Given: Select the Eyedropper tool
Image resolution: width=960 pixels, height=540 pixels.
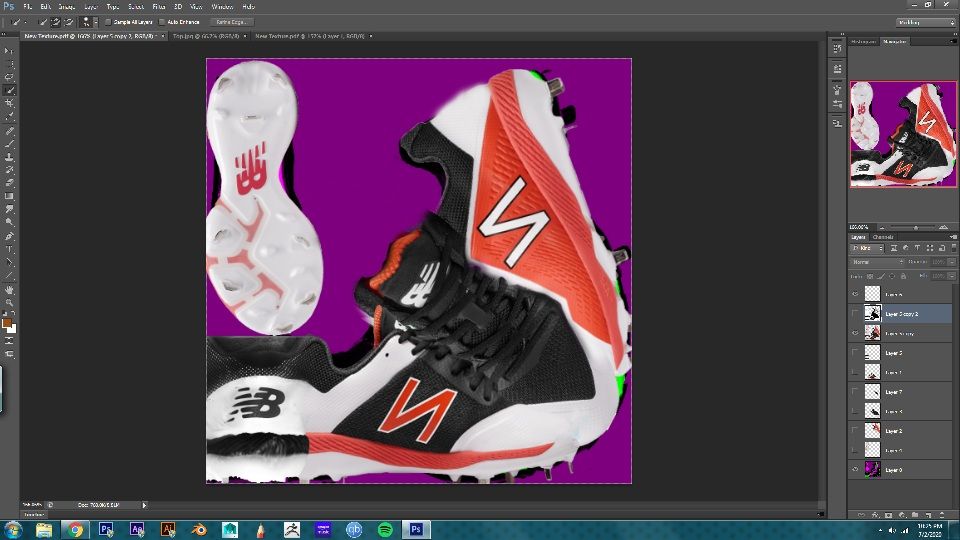Looking at the screenshot, I should (9, 116).
